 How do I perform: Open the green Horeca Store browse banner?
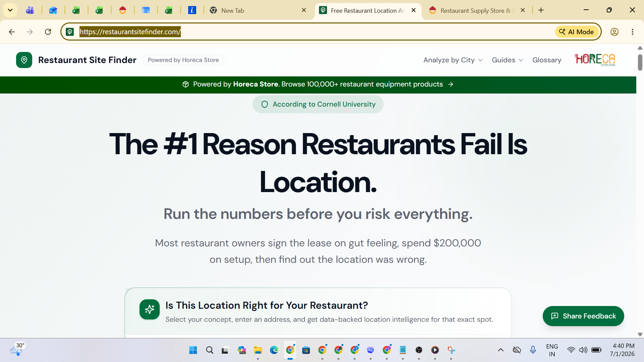coord(318,84)
